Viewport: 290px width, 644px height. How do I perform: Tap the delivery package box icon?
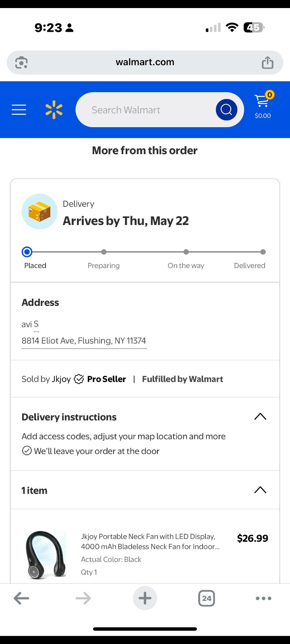(x=39, y=212)
